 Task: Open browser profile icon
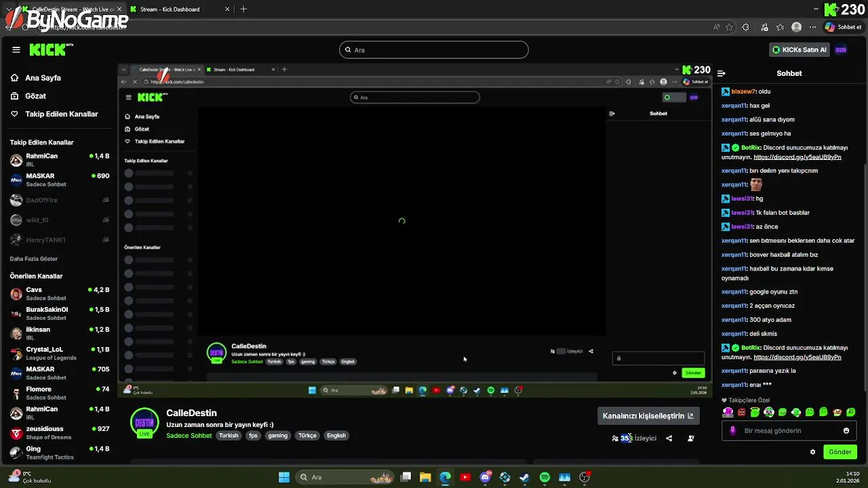pos(797,27)
